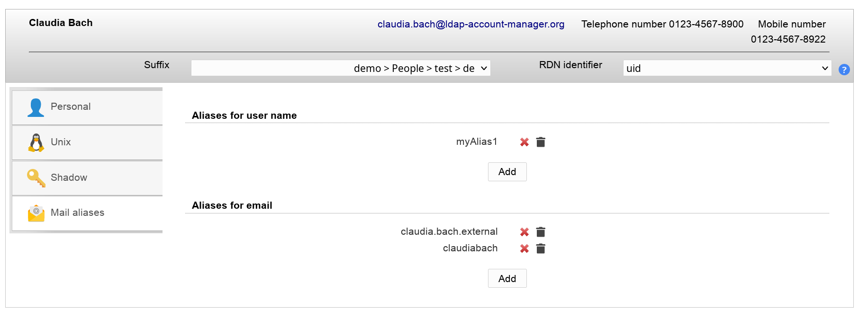The image size is (868, 319).
Task: Open the RDN identifier dropdown
Action: 727,68
